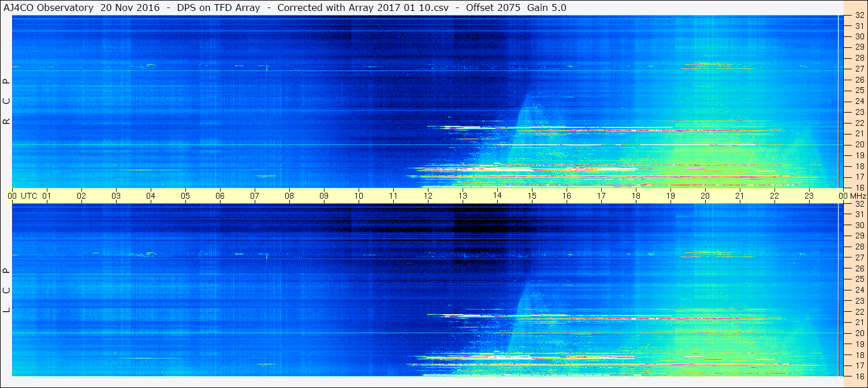Click the 19 UTC mark on time axis
This screenshot has width=868, height=388.
coord(670,196)
